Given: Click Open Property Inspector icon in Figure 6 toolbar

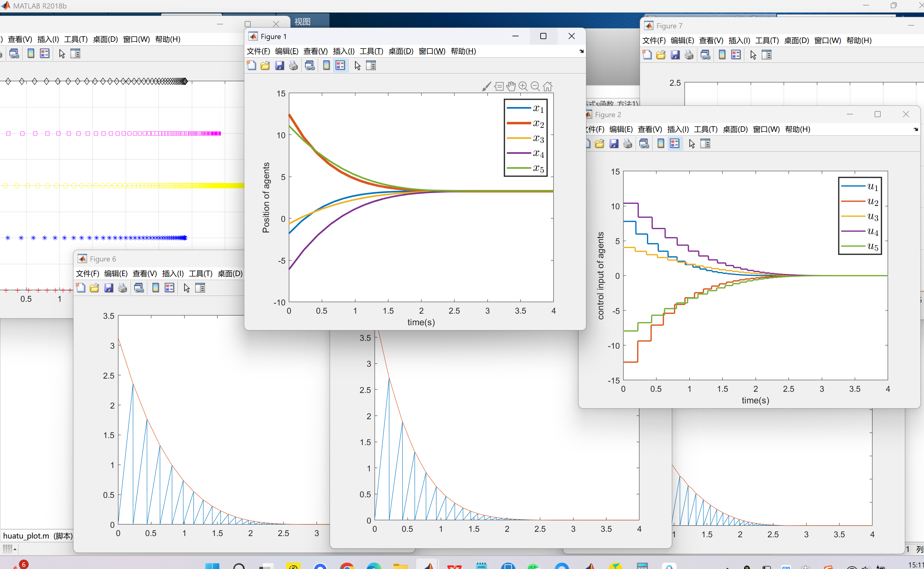Looking at the screenshot, I should (200, 288).
